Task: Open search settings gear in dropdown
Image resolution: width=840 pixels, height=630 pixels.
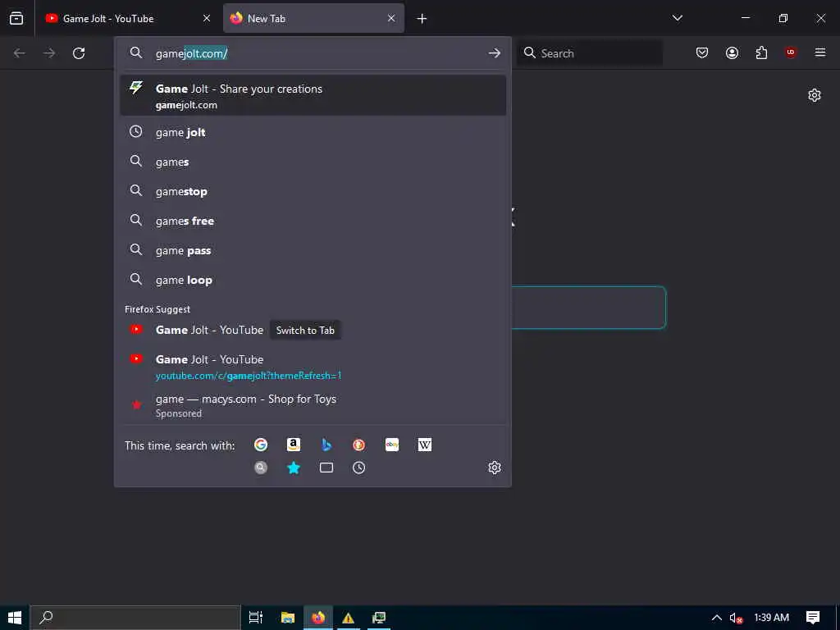Action: 495,468
